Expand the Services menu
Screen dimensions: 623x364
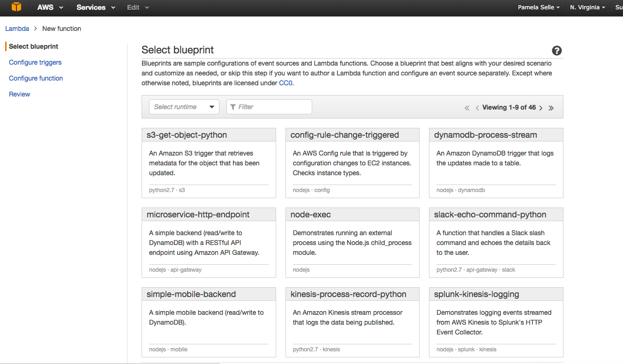pos(96,7)
